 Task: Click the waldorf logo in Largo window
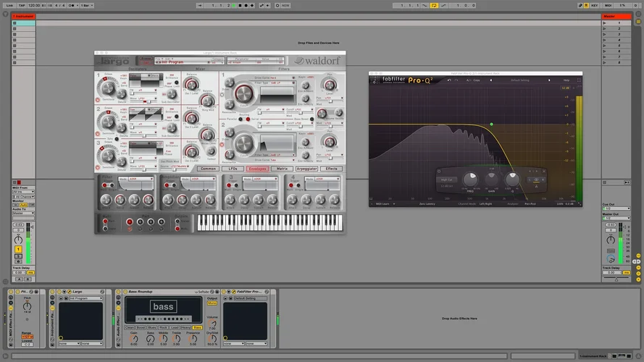click(x=317, y=61)
